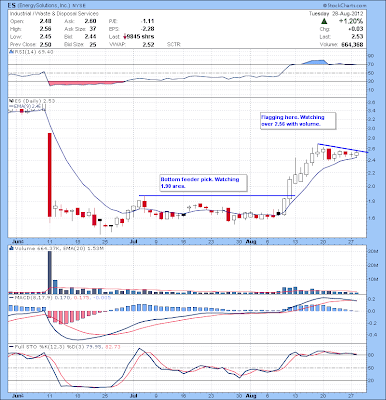Click the Volume 664.37K, EMA(20) legend
This screenshot has width=386, height=400.
click(56, 248)
